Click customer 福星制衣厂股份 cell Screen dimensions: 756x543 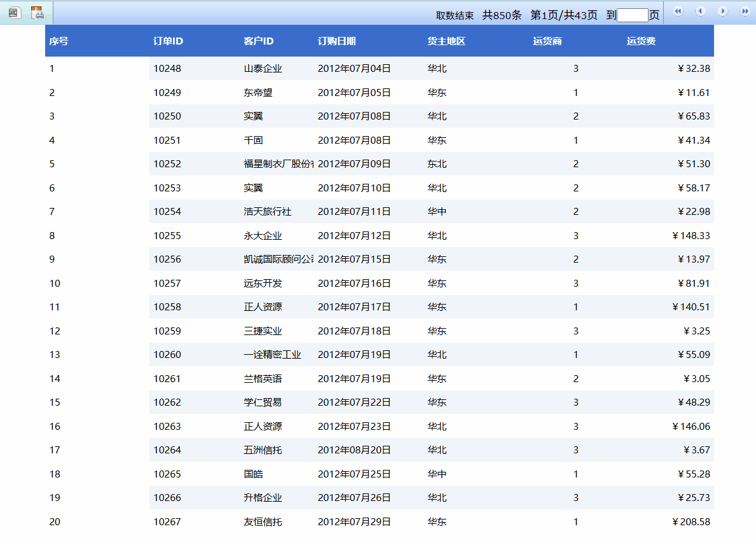(x=278, y=164)
